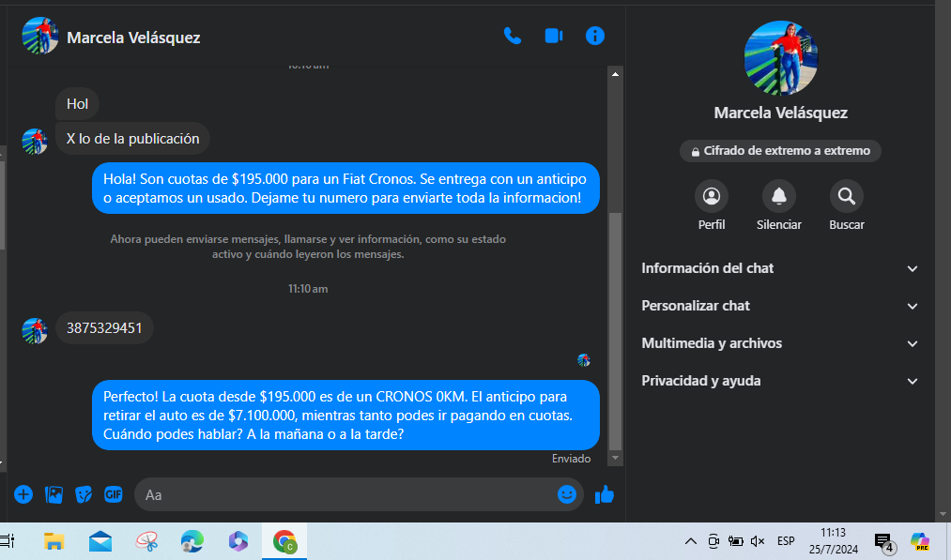The height and width of the screenshot is (560, 951).
Task: Open Perfil of Marcela Velásquez
Action: pos(712,196)
